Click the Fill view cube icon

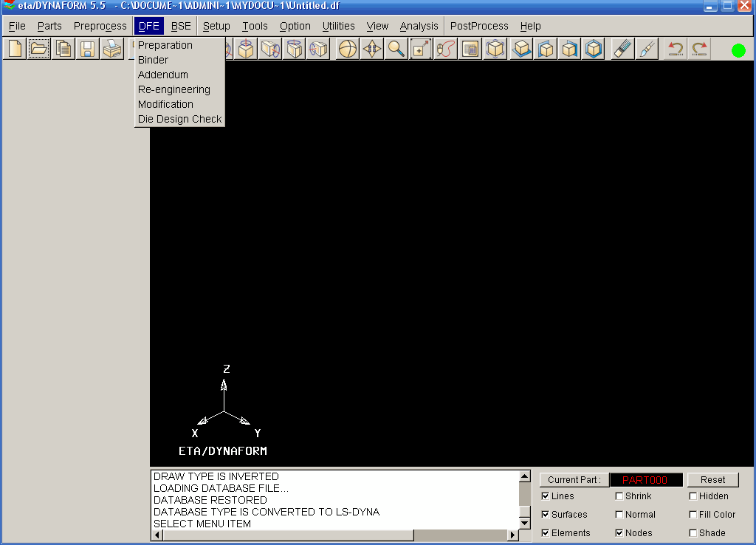click(495, 49)
